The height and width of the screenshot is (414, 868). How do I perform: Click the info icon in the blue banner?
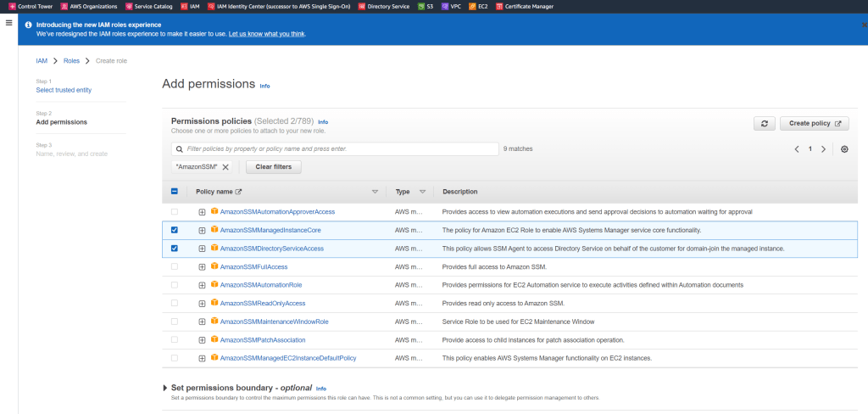coord(28,25)
